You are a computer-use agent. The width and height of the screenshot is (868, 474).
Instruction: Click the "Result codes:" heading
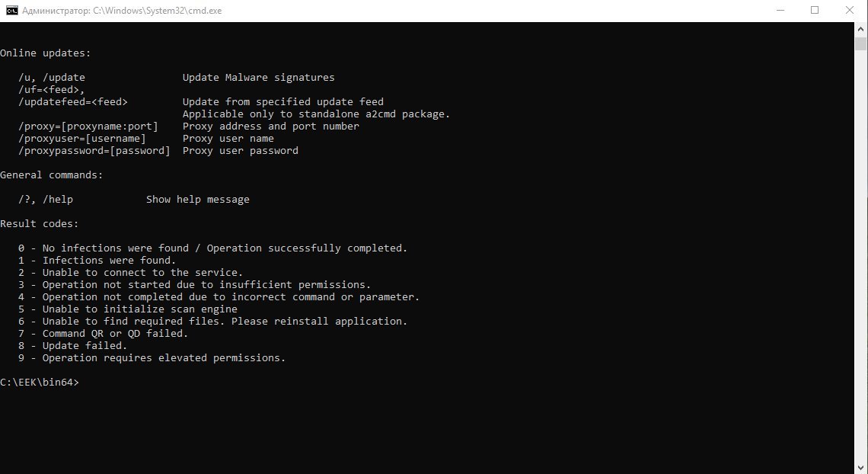click(x=40, y=224)
